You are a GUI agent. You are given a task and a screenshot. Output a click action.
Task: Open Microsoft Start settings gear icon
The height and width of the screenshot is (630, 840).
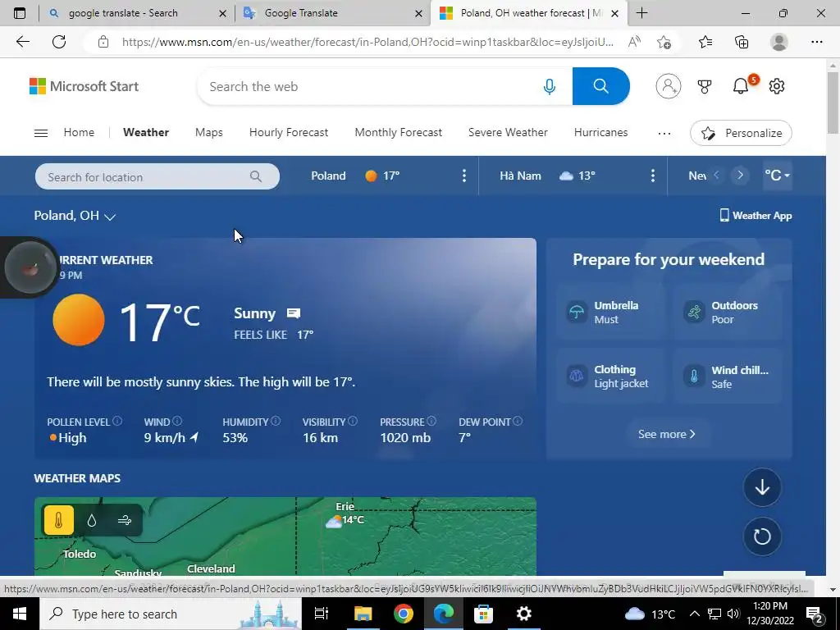coord(776,85)
